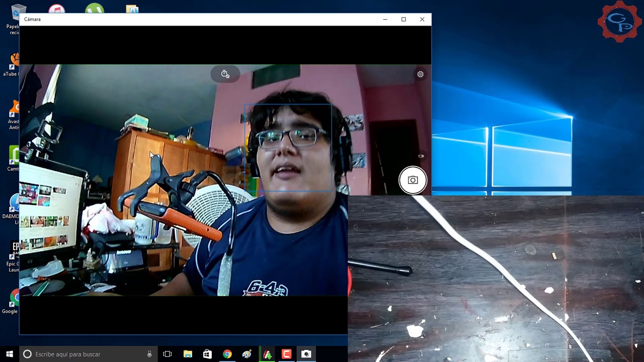
Task: Open the Windows Start menu
Action: click(10, 354)
